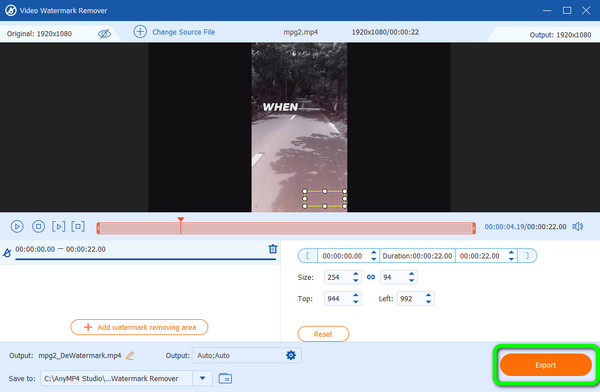600x392 pixels.
Task: Click the timeline right trim handle
Action: tap(474, 229)
